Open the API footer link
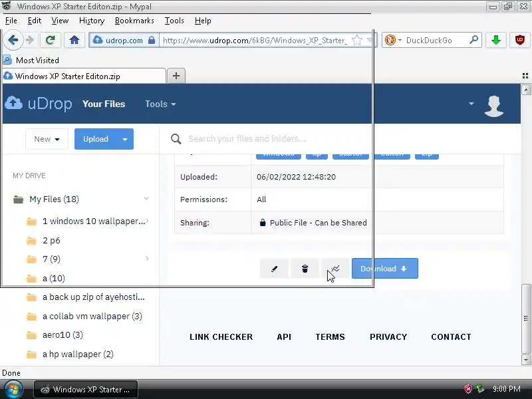This screenshot has height=399, width=532. (284, 337)
